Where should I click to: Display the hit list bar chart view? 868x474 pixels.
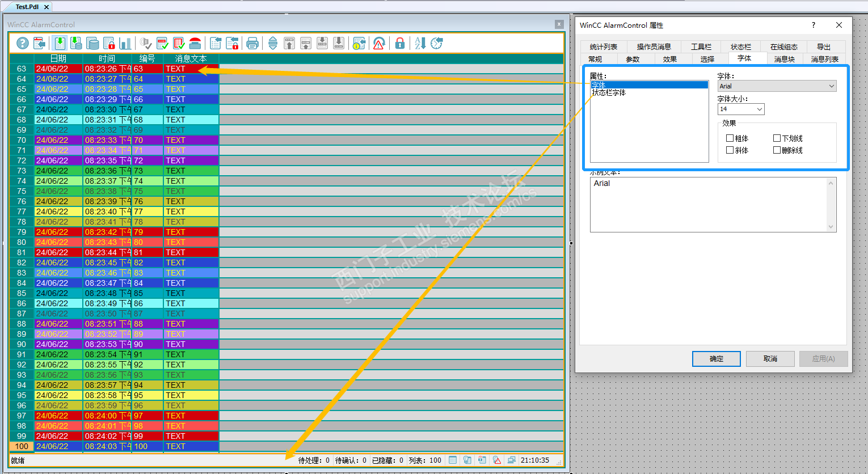(125, 43)
